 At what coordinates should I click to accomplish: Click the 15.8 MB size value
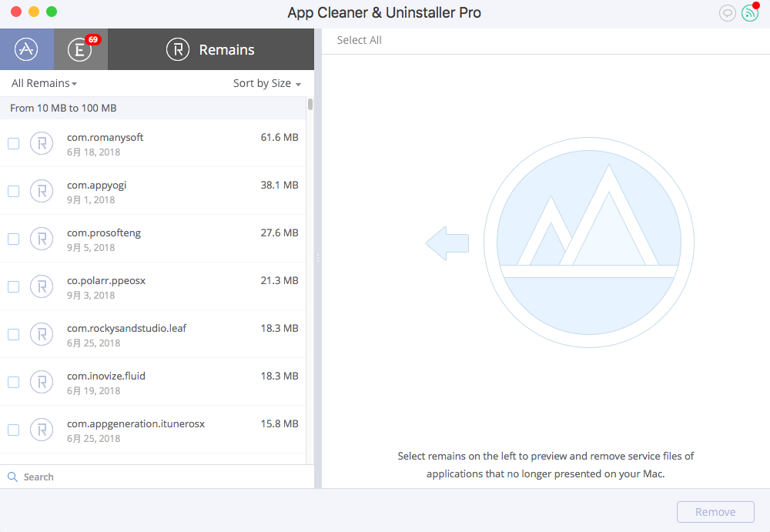pyautogui.click(x=280, y=423)
